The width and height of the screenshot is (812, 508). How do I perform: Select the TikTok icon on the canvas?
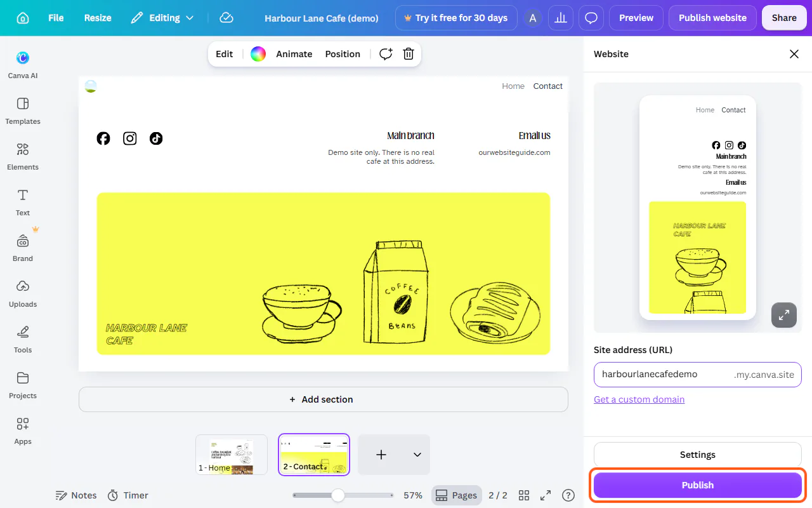tap(156, 138)
